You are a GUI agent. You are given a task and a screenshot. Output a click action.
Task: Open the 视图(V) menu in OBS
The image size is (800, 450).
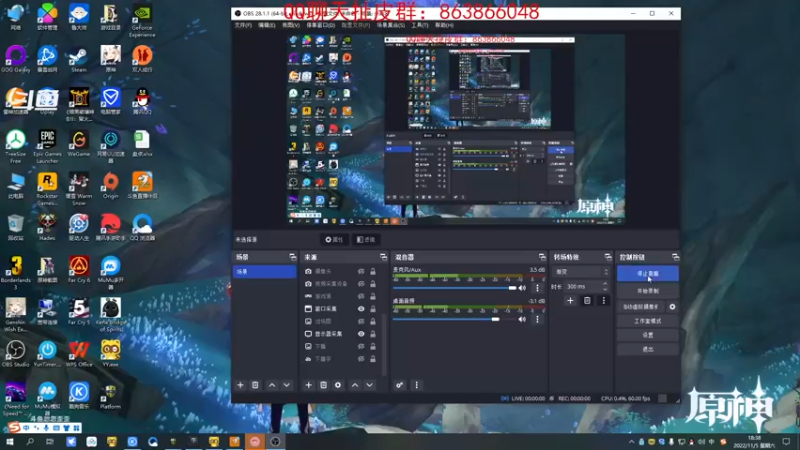pyautogui.click(x=291, y=25)
